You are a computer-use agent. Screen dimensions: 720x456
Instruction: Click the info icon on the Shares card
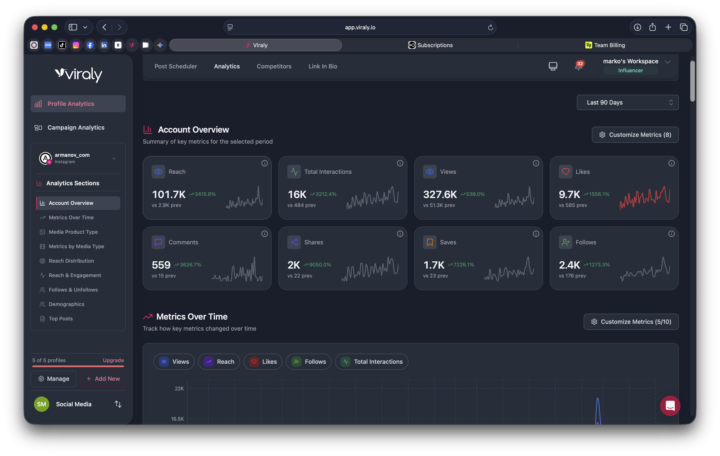(x=400, y=234)
